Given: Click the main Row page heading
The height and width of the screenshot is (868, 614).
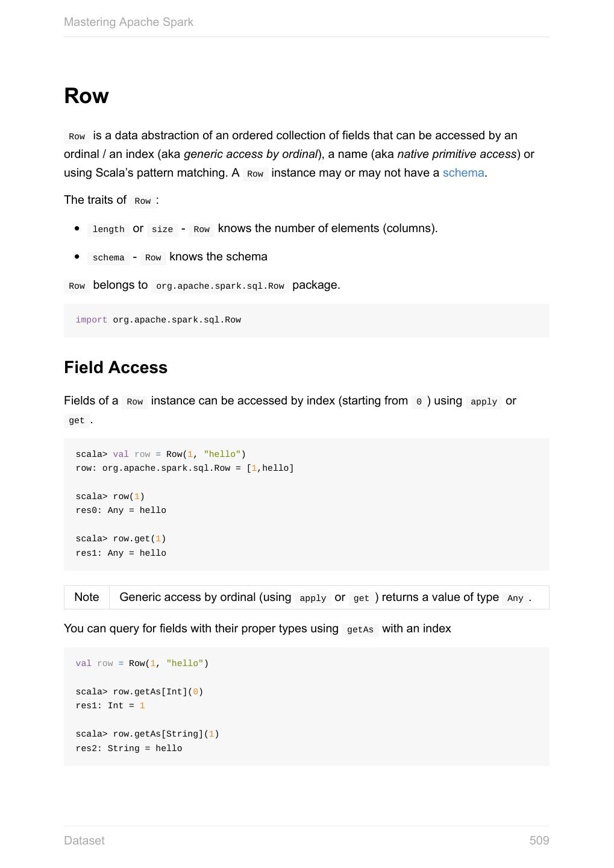Looking at the screenshot, I should point(86,96).
